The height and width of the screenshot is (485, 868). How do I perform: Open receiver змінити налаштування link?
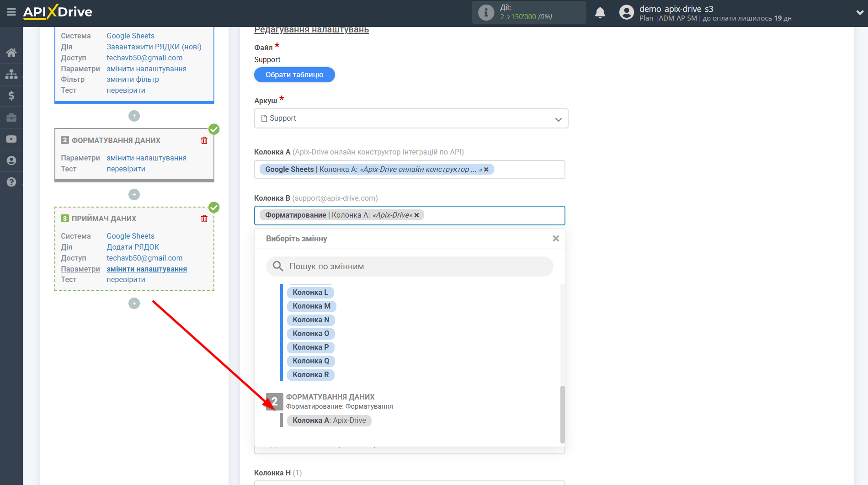click(x=147, y=269)
